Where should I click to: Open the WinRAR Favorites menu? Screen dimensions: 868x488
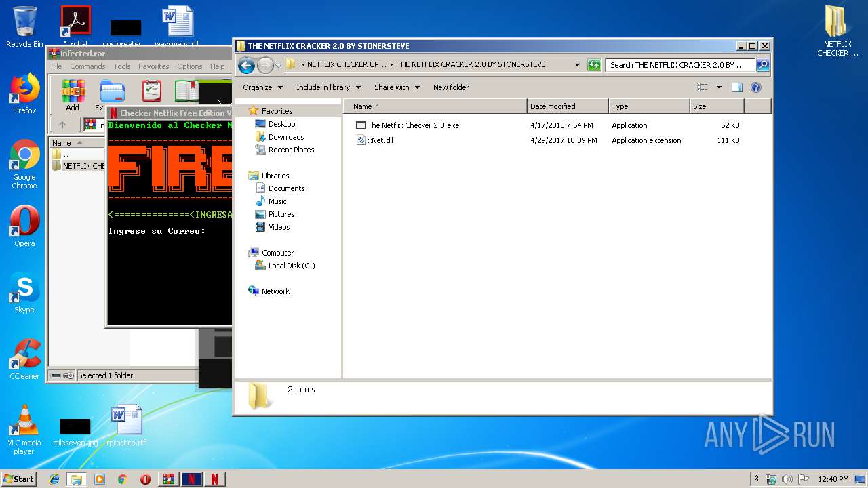154,66
